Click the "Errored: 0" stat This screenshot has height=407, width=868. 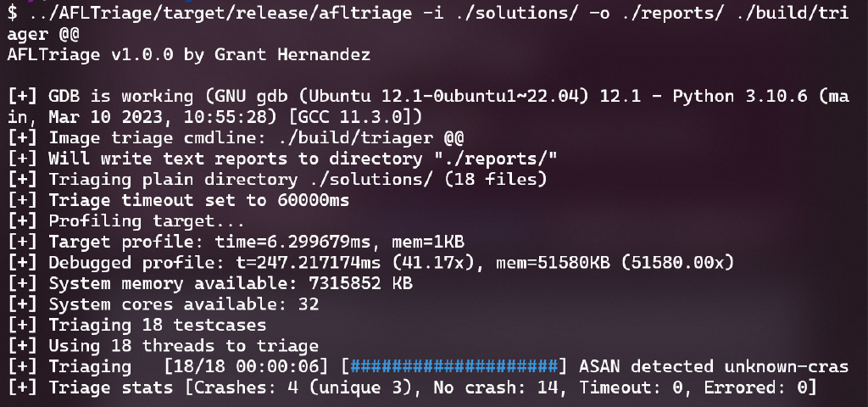coord(755,387)
